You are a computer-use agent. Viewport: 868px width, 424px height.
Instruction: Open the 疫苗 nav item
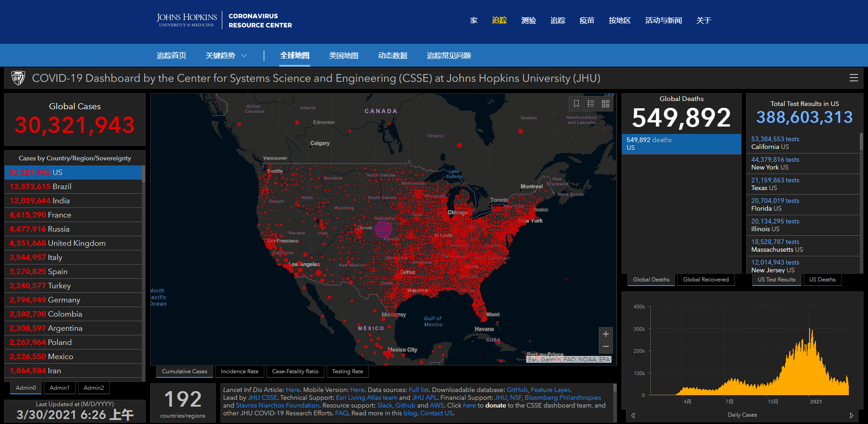point(587,21)
